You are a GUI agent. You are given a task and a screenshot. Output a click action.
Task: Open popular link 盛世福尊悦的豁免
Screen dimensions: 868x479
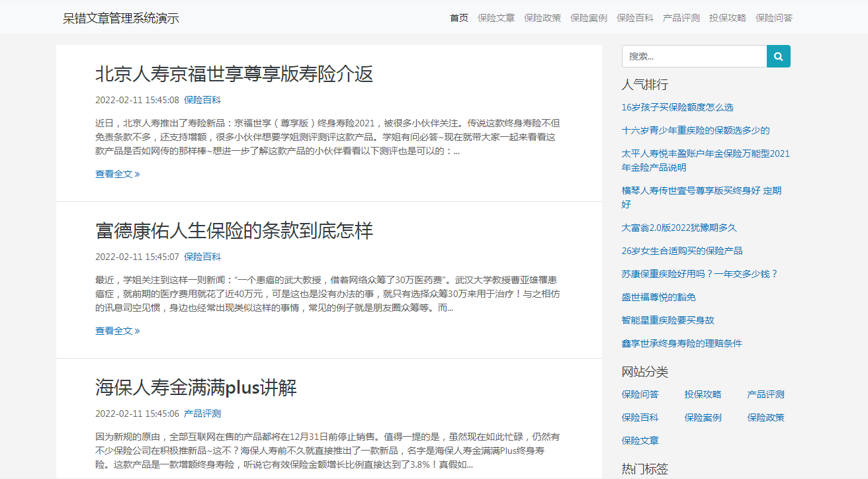[x=659, y=297]
